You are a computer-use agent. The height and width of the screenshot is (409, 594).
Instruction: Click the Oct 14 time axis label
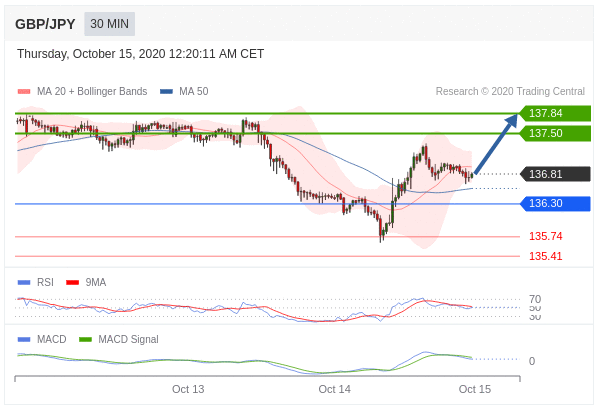pyautogui.click(x=335, y=389)
